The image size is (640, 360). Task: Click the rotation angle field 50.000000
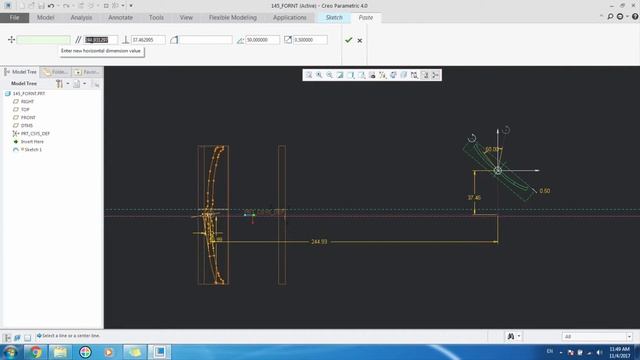click(262, 40)
